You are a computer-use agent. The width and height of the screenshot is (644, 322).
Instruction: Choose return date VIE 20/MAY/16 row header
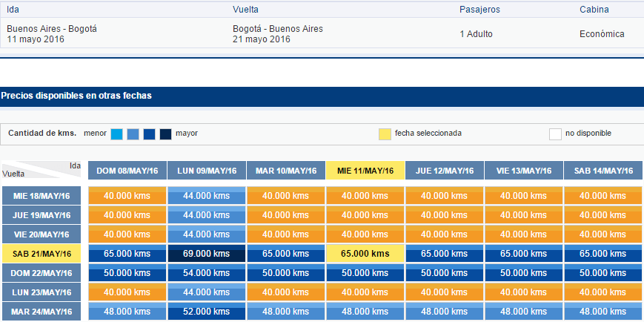[x=42, y=234]
